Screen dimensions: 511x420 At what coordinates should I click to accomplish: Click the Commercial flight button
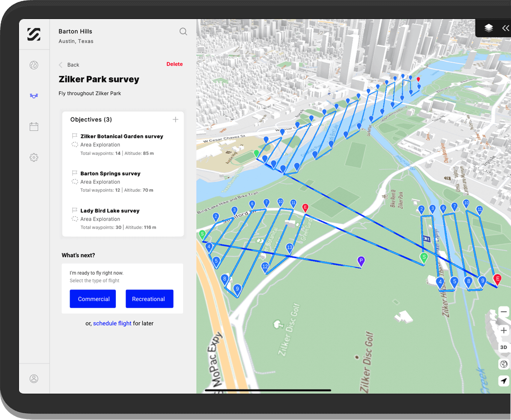93,299
